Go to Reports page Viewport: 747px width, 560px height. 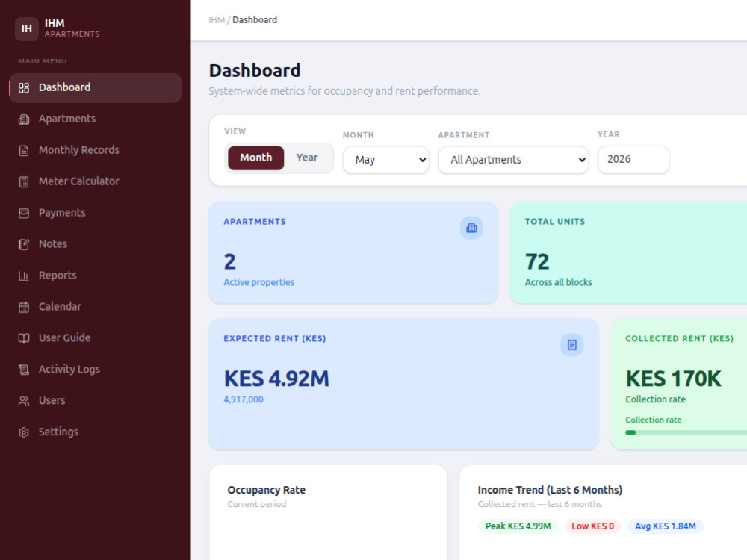(x=96, y=276)
